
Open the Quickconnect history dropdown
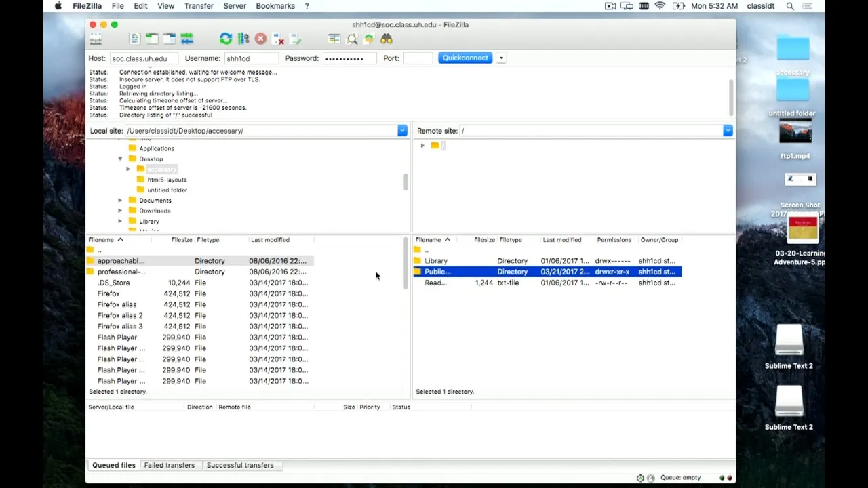[x=501, y=58]
